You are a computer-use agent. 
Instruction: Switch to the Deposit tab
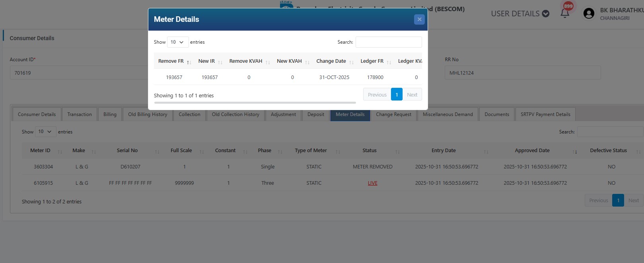pos(316,114)
